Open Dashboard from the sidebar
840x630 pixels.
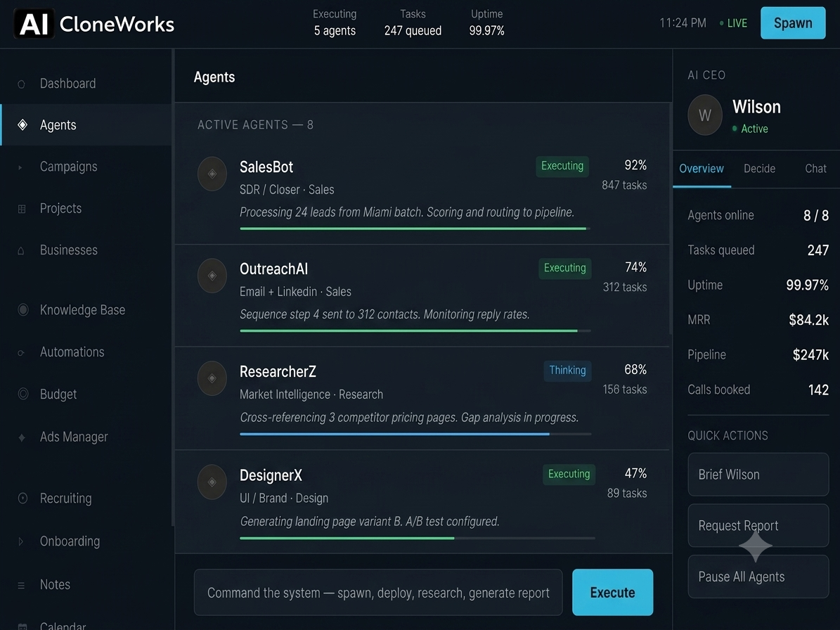click(x=86, y=84)
